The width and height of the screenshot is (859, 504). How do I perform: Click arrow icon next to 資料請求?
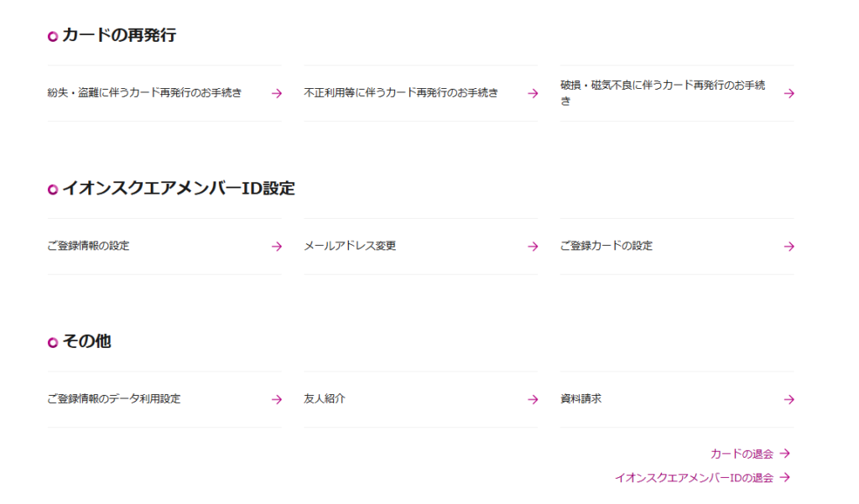[789, 400]
